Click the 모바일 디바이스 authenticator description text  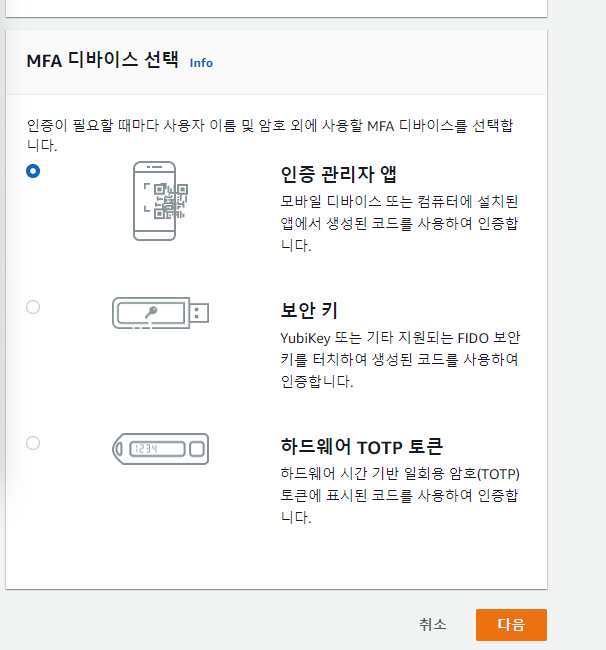(x=399, y=223)
